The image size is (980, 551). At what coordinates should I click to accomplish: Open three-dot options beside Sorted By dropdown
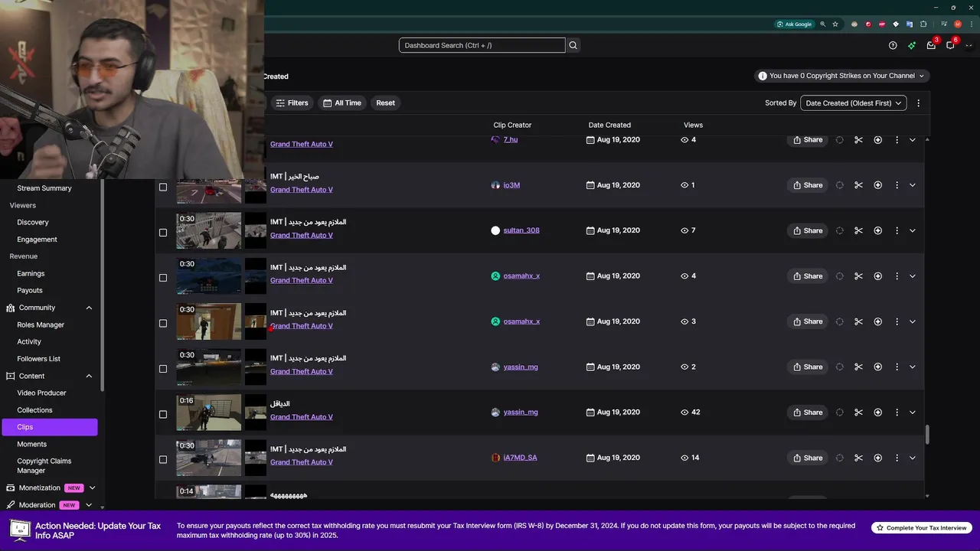(919, 103)
